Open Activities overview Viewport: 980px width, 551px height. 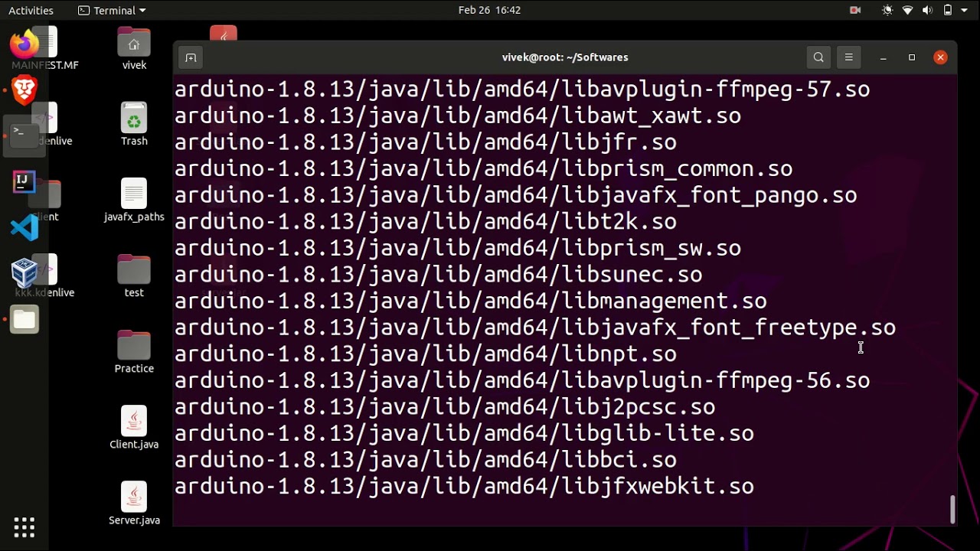(31, 11)
